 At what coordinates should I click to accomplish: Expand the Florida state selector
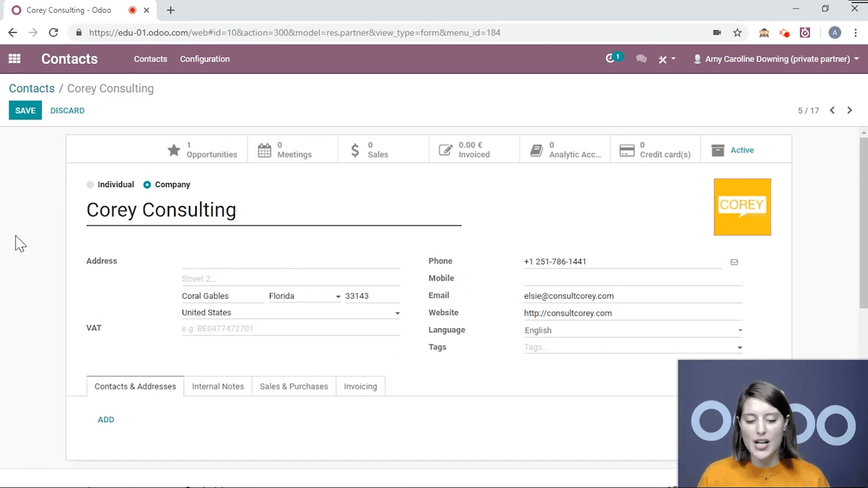click(x=338, y=296)
